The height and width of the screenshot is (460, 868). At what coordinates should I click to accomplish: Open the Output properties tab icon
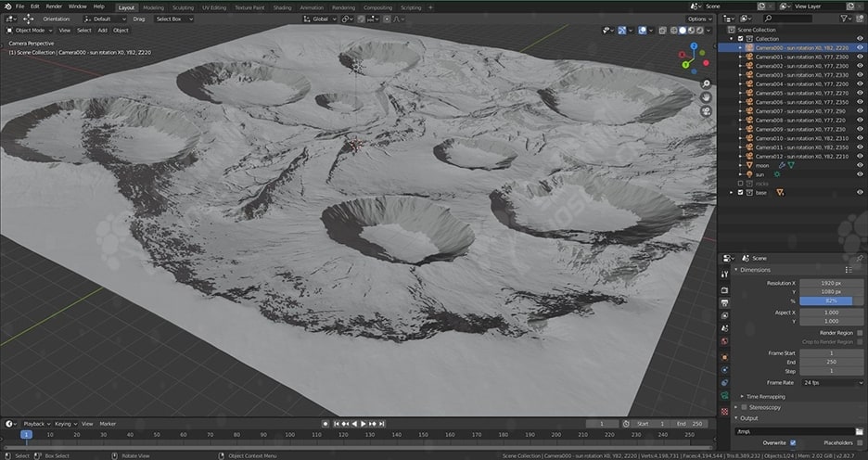[x=724, y=303]
